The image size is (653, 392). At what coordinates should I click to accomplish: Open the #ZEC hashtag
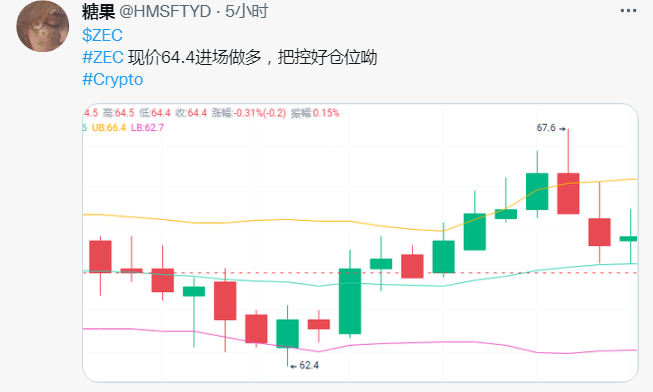(x=103, y=57)
